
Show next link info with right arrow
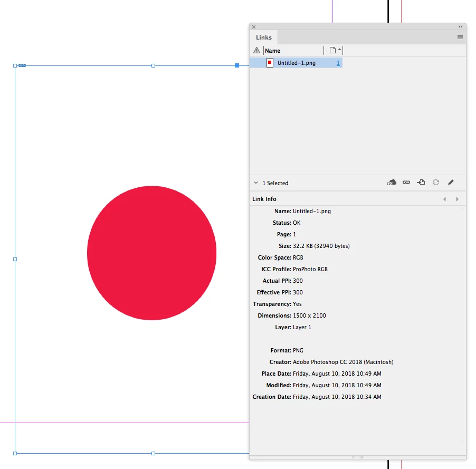(457, 199)
